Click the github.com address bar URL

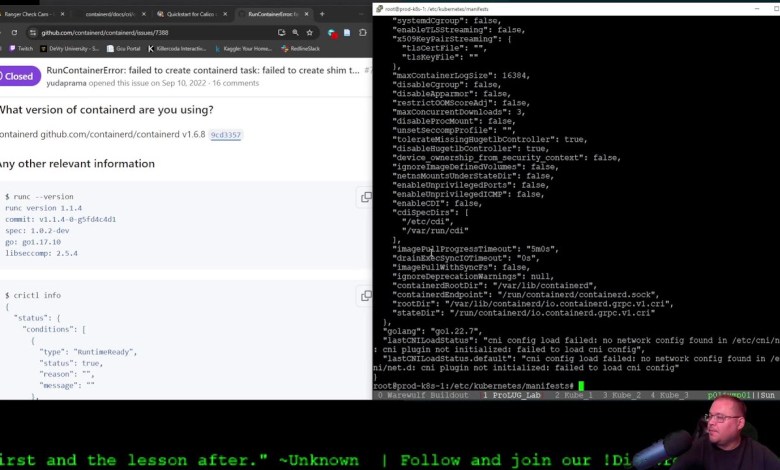[104, 32]
